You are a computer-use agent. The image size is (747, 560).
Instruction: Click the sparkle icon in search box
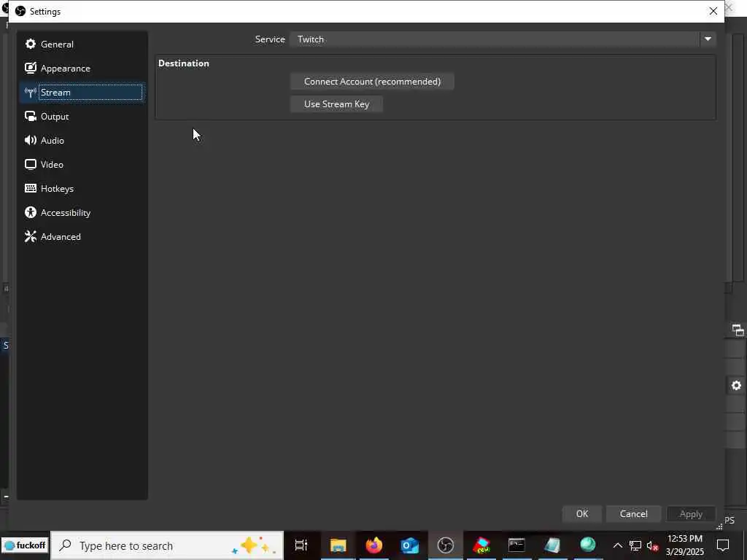click(x=254, y=545)
